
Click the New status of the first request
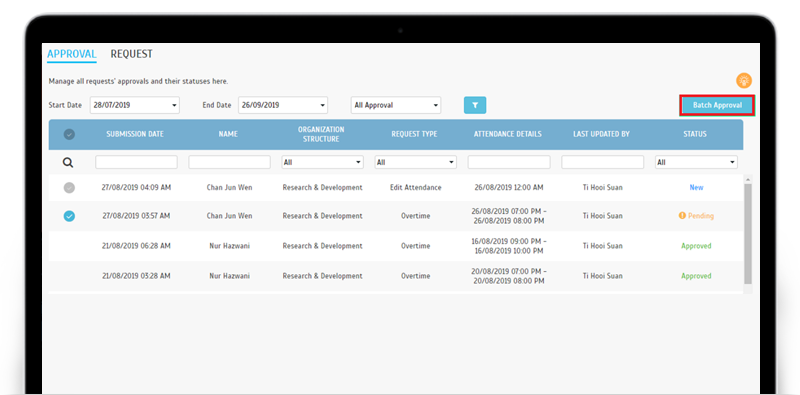coord(696,187)
